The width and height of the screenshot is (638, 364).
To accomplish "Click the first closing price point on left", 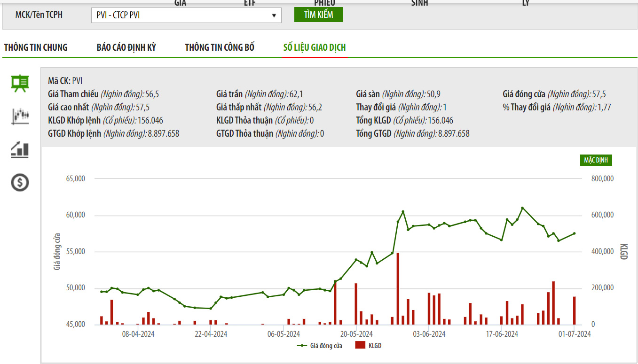I will 102,292.
